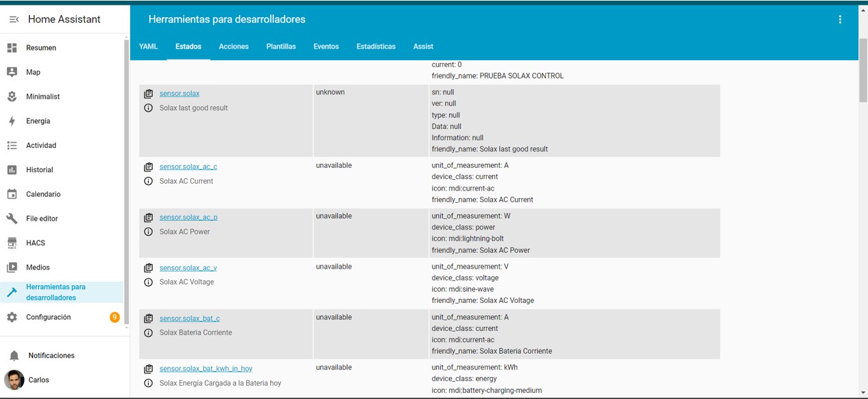The image size is (868, 399).
Task: Show info for Solax AC Current
Action: click(x=148, y=182)
